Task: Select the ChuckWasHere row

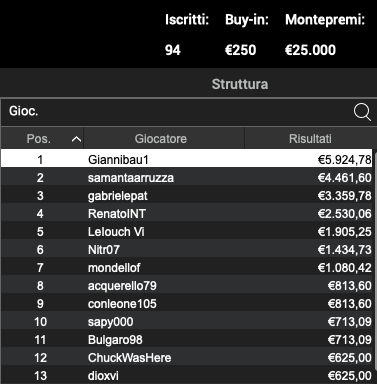Action: 187,358
